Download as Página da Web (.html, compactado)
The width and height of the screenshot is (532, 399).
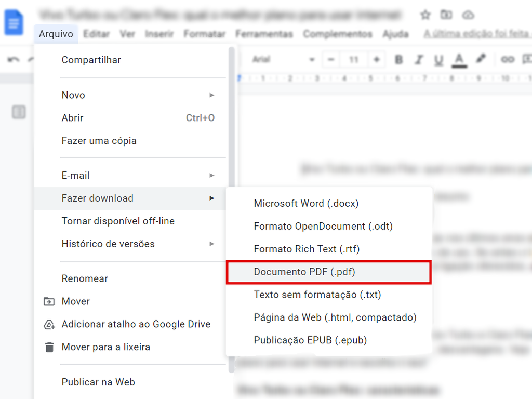(329, 317)
